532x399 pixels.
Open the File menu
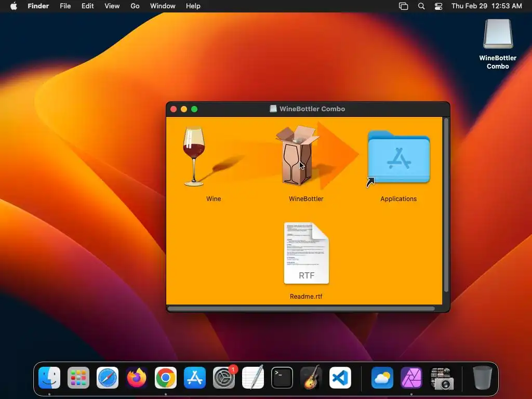point(65,6)
